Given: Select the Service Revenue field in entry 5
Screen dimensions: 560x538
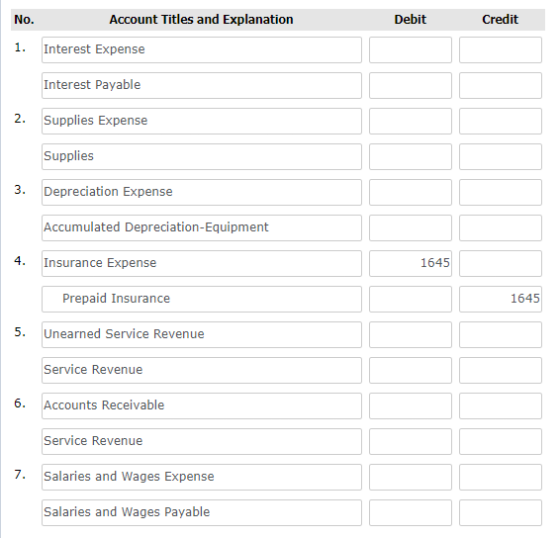Looking at the screenshot, I should pos(201,370).
